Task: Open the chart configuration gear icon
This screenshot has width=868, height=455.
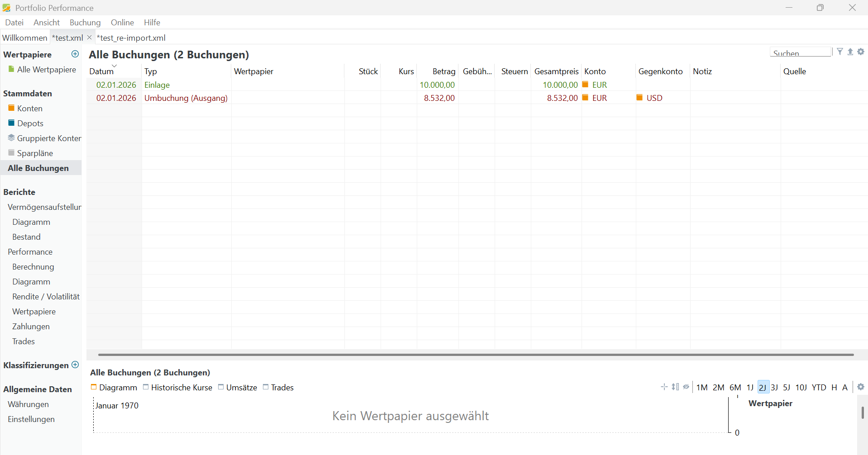Action: point(861,387)
